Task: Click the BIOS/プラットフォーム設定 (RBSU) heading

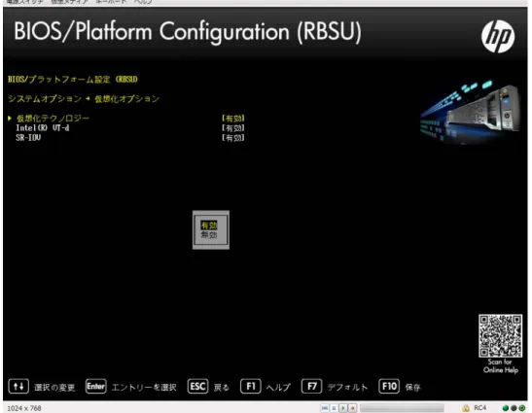Action: [x=73, y=80]
